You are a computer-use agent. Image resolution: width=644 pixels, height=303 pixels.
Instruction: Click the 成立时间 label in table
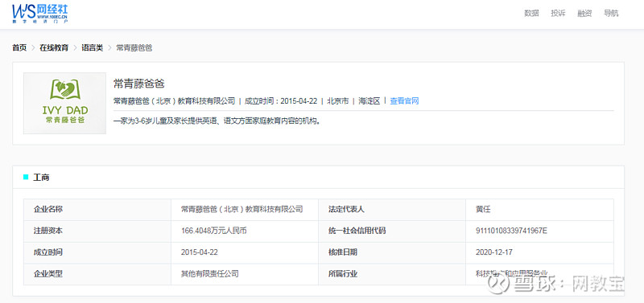pos(97,252)
